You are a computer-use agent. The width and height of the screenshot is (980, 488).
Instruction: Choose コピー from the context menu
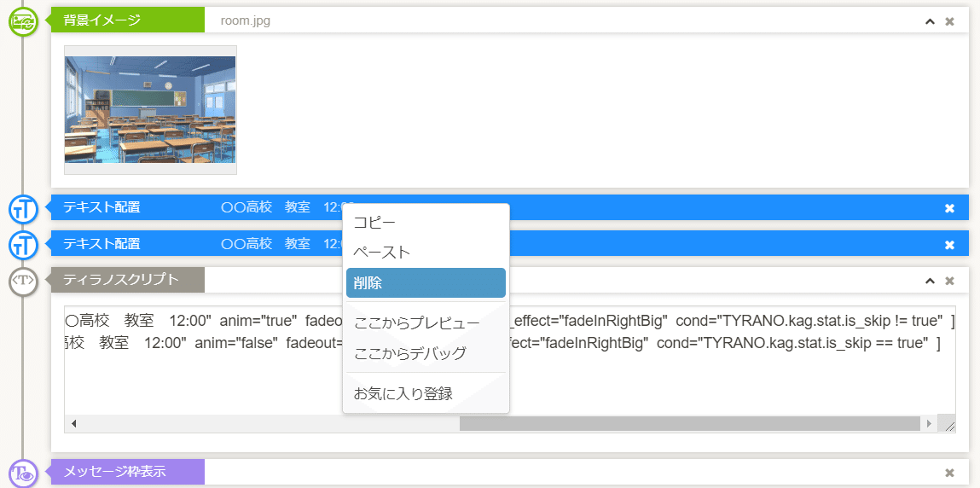[x=426, y=222]
